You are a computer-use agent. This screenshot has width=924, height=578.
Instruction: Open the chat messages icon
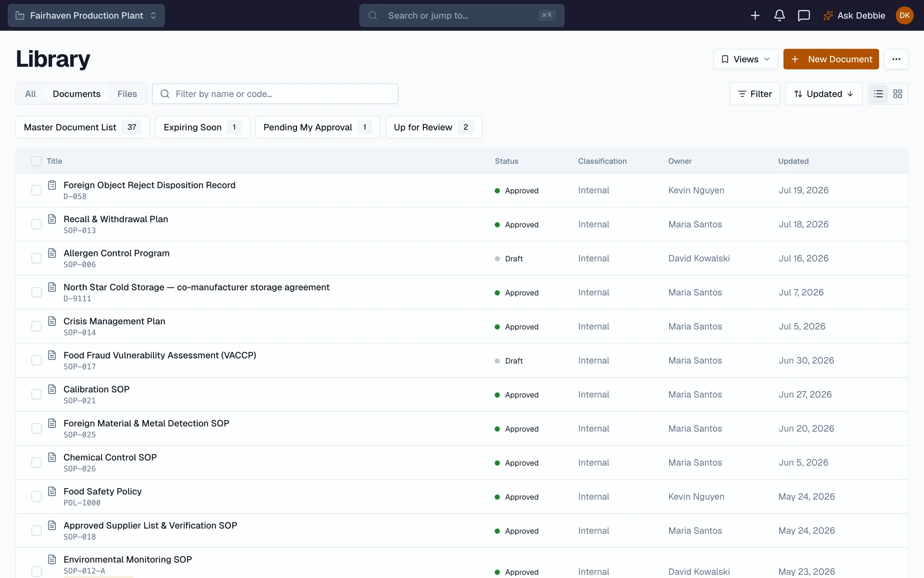click(x=804, y=15)
